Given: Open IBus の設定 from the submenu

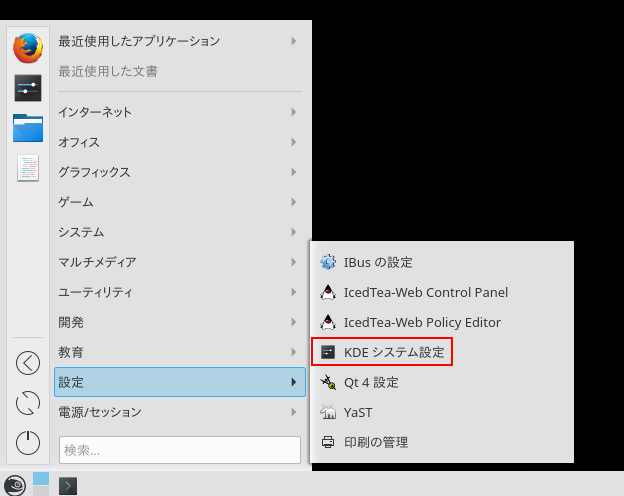Looking at the screenshot, I should point(442,262).
